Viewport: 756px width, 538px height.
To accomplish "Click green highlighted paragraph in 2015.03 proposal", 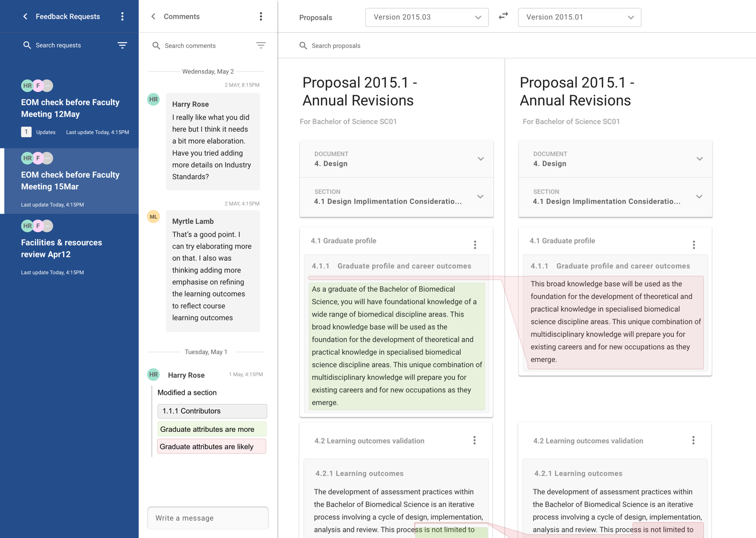I will [397, 346].
